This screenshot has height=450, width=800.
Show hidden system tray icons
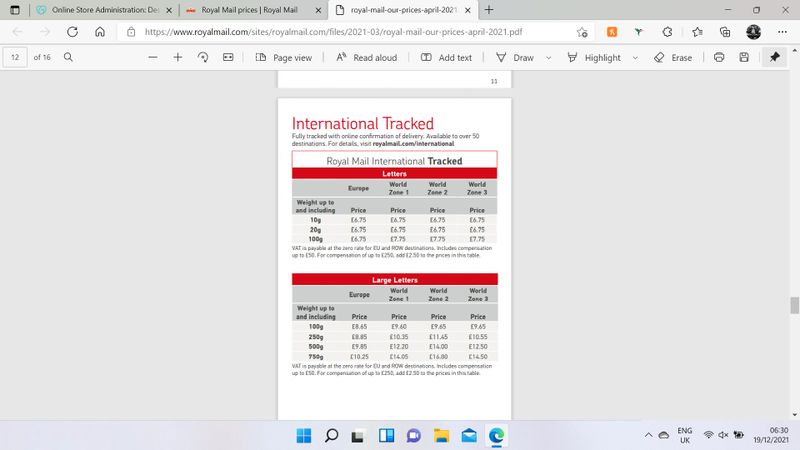tap(648, 435)
